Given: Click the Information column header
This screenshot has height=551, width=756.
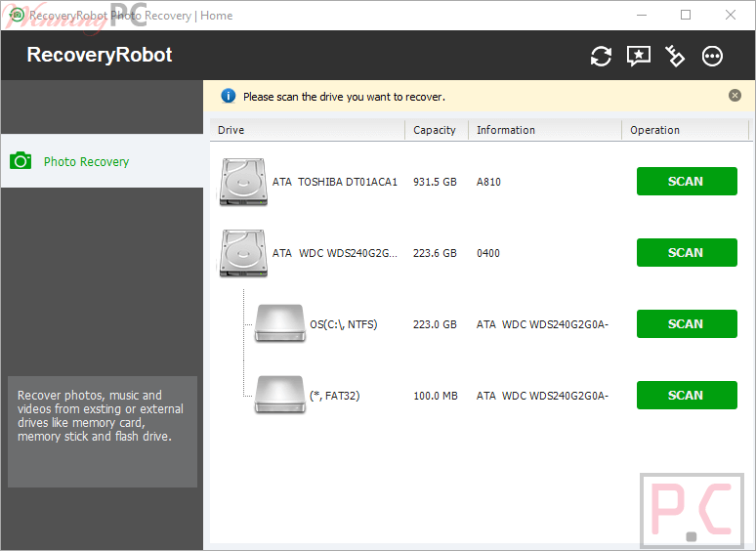Looking at the screenshot, I should pos(545,130).
